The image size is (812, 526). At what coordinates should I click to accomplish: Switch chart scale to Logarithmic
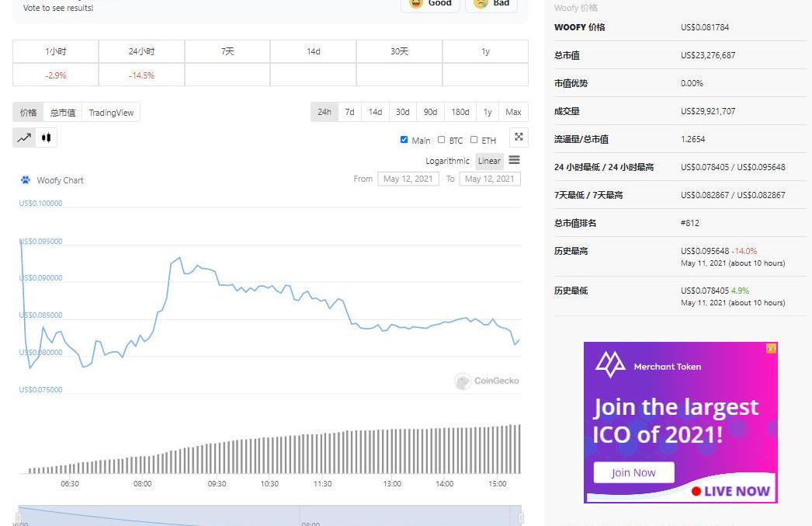[x=447, y=161]
